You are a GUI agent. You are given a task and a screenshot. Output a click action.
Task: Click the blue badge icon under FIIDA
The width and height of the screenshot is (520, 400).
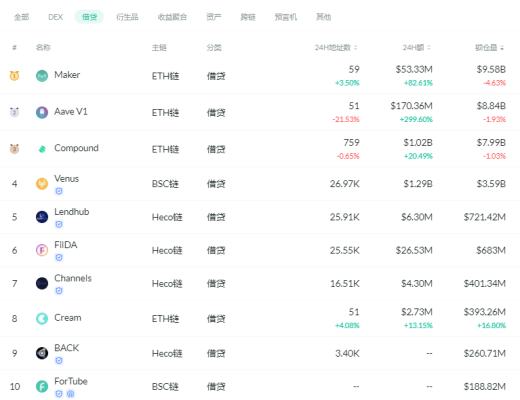59,257
